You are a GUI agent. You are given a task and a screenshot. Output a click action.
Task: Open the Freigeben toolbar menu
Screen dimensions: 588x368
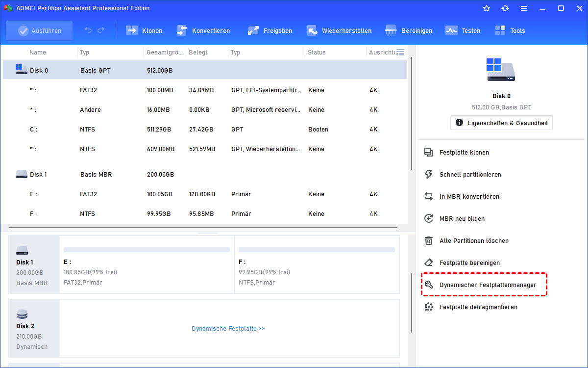click(269, 30)
